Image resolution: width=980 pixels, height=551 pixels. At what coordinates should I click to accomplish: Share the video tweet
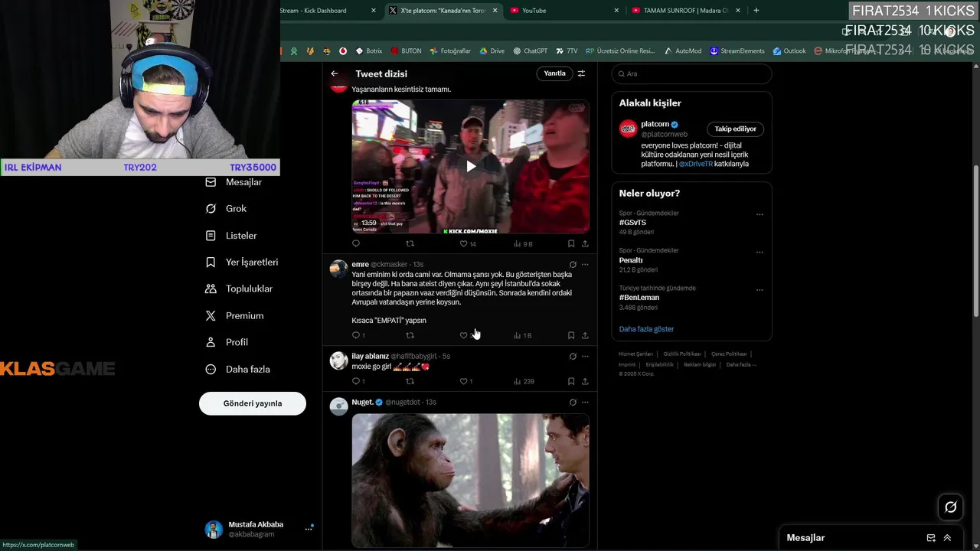click(585, 243)
